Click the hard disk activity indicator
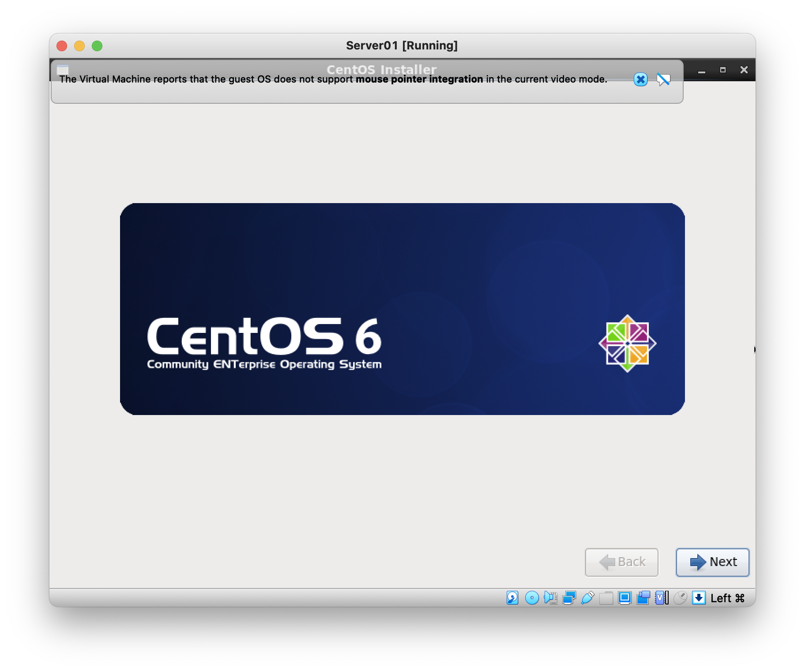 (512, 598)
